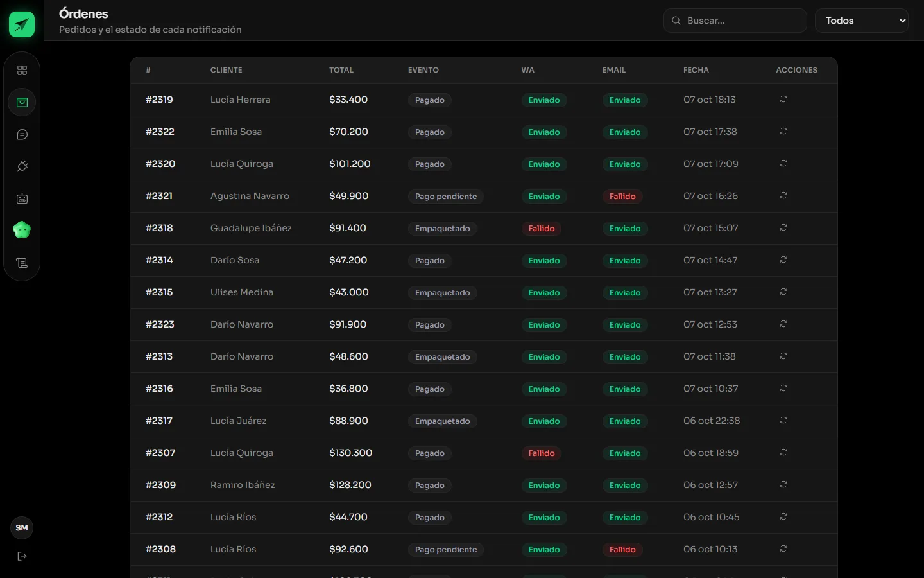Click the Empaquetado badge for order #2315
The height and width of the screenshot is (578, 924).
point(442,293)
